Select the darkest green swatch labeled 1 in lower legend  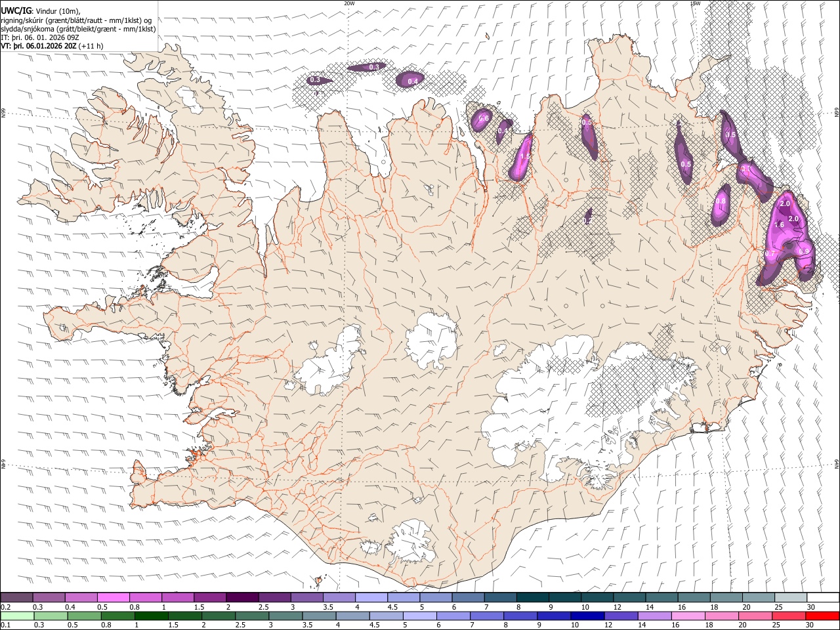coord(152,616)
